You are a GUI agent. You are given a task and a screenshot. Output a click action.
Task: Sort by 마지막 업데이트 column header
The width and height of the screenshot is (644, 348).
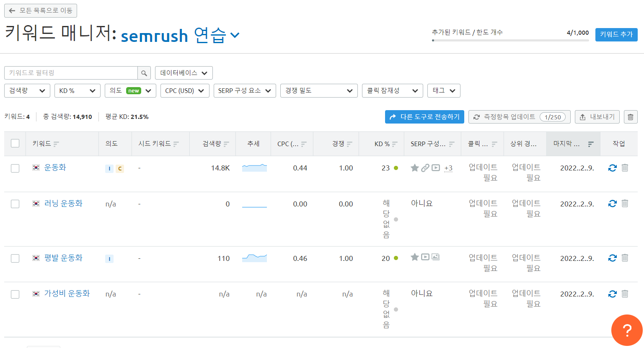(x=573, y=144)
